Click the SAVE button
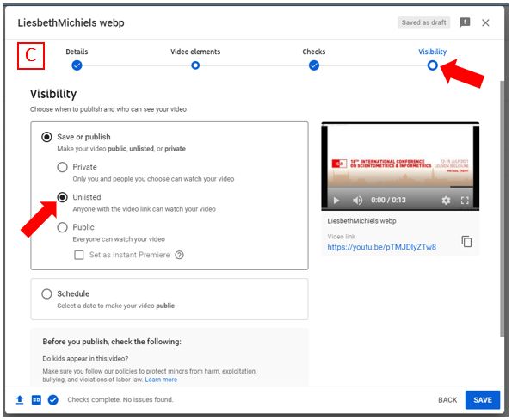The width and height of the screenshot is (512, 420). (x=483, y=399)
